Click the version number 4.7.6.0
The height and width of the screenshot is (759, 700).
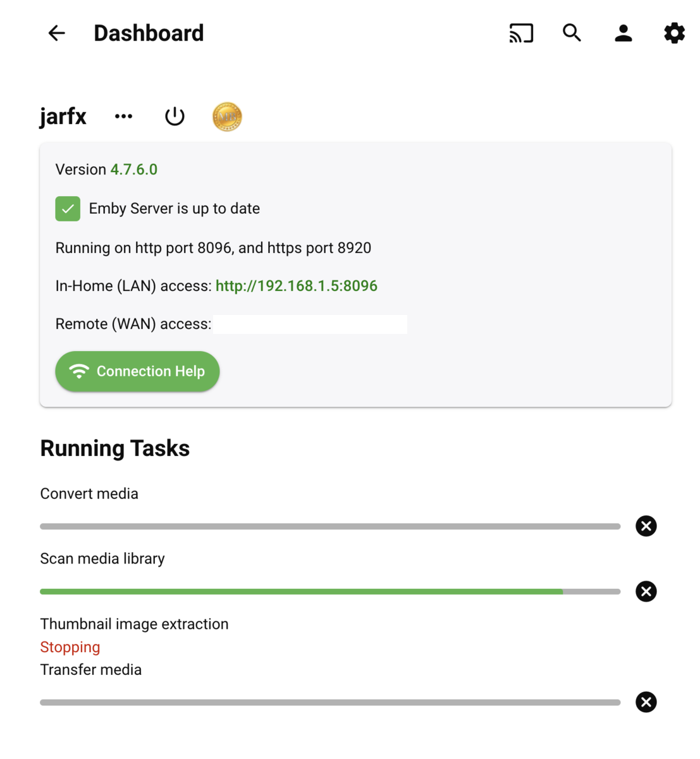point(133,170)
